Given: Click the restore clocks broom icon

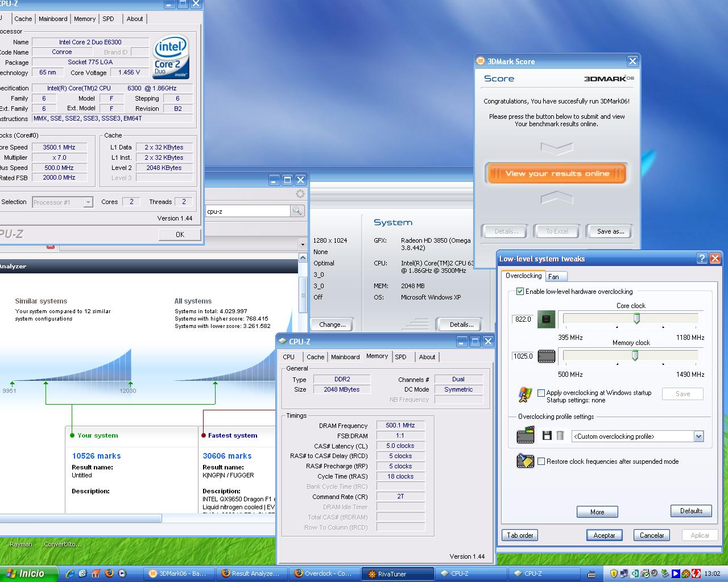Looking at the screenshot, I should [x=526, y=461].
